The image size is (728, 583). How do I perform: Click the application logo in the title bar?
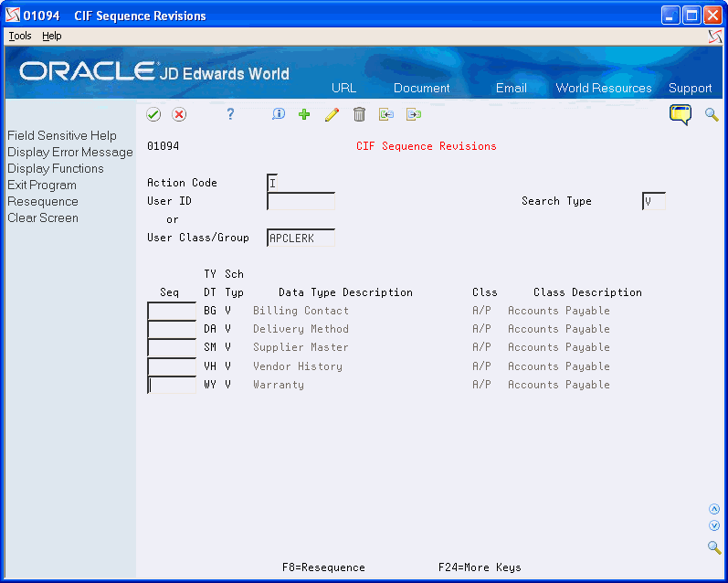13,16
